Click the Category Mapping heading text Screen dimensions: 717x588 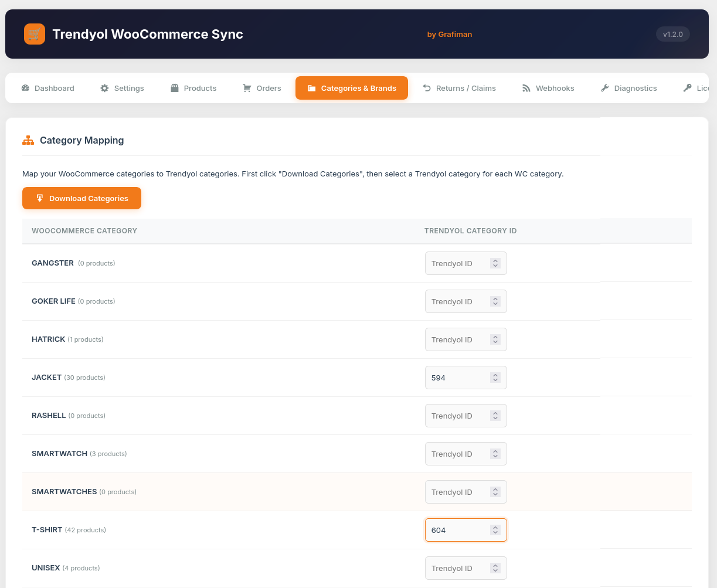coord(82,140)
